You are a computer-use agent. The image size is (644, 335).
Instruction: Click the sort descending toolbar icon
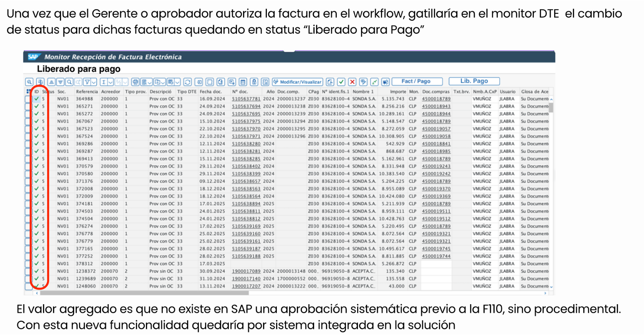tap(60, 82)
